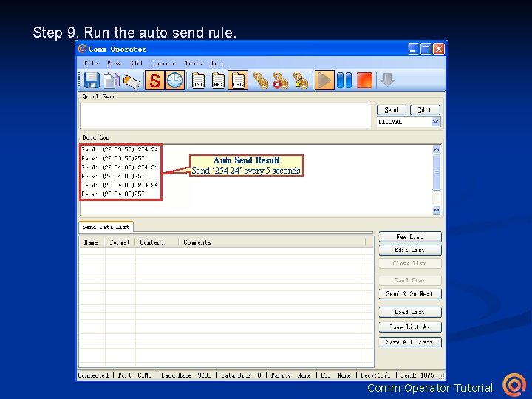Viewport: 532px width, 399px height.
Task: Toggle the red S toolbar button
Action: 154,81
